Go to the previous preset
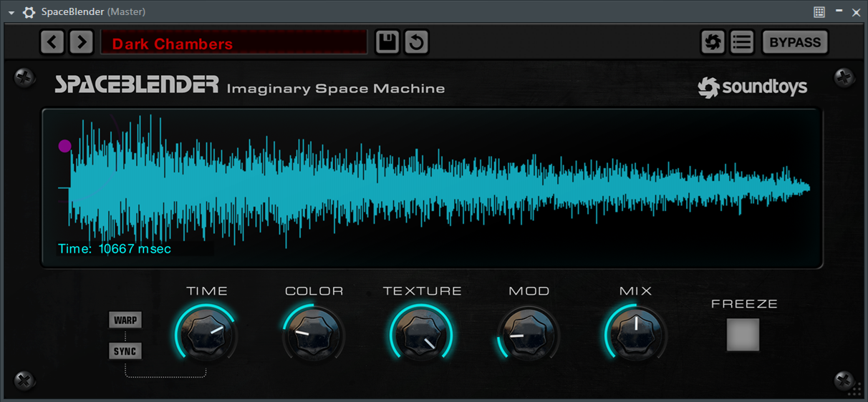Image resolution: width=868 pixels, height=402 pixels. tap(52, 42)
